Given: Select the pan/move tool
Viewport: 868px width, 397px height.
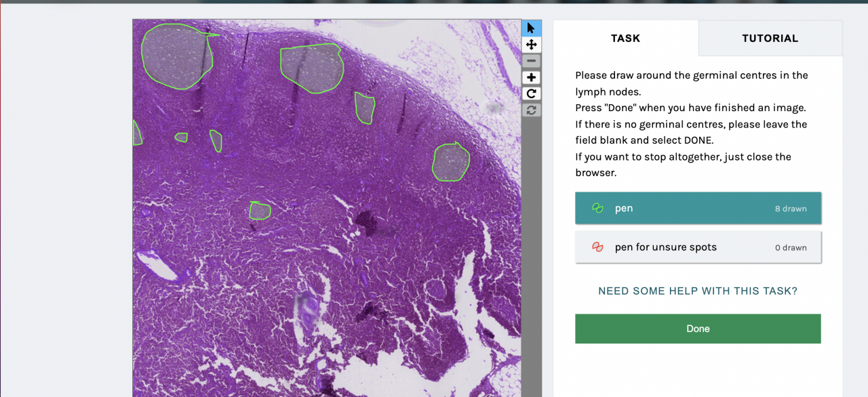Looking at the screenshot, I should click(532, 44).
